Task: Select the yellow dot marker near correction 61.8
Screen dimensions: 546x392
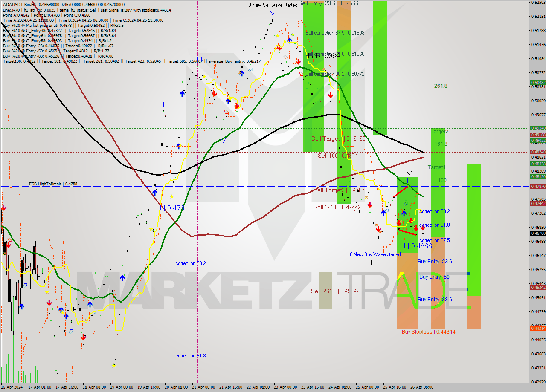Action: [x=114, y=365]
